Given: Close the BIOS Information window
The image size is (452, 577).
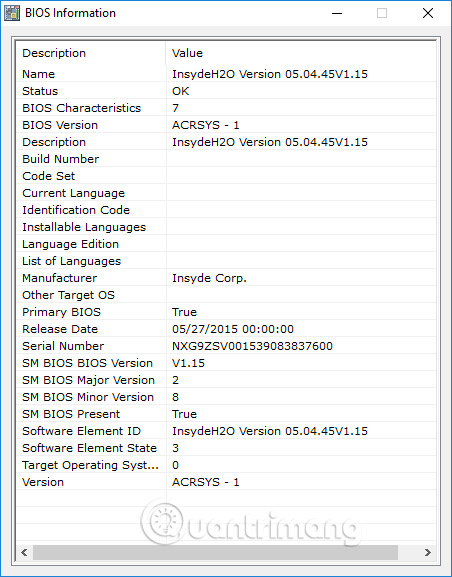Looking at the screenshot, I should point(428,13).
